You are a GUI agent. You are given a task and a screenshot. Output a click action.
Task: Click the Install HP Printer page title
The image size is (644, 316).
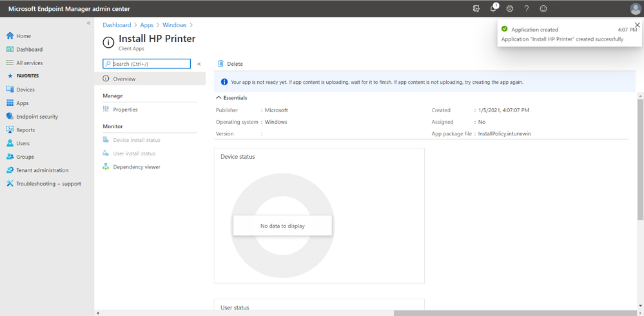tap(157, 39)
